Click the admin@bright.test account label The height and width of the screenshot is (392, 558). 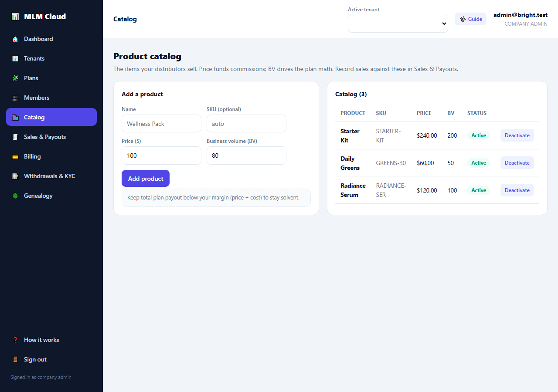(x=521, y=15)
